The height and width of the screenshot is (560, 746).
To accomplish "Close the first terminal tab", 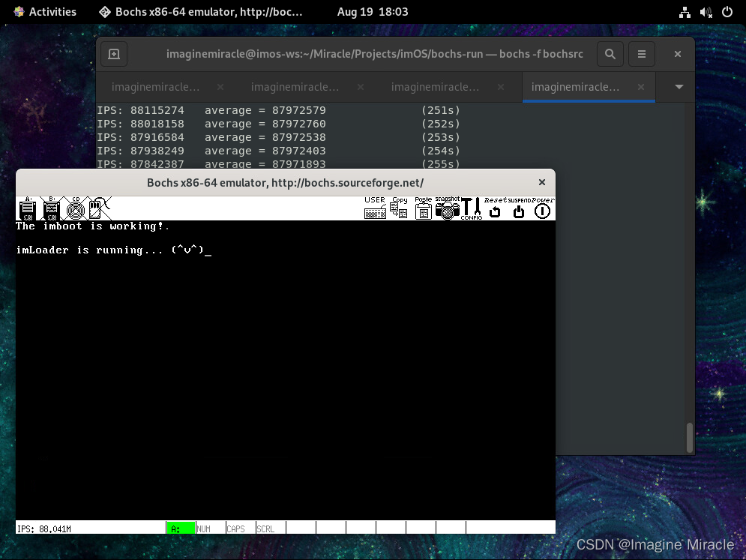I will click(220, 87).
